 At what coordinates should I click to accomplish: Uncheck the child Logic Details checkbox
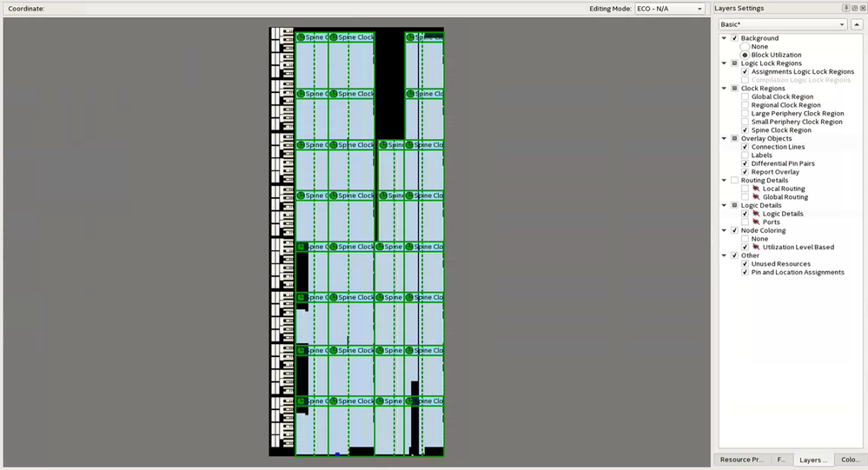[x=745, y=214]
